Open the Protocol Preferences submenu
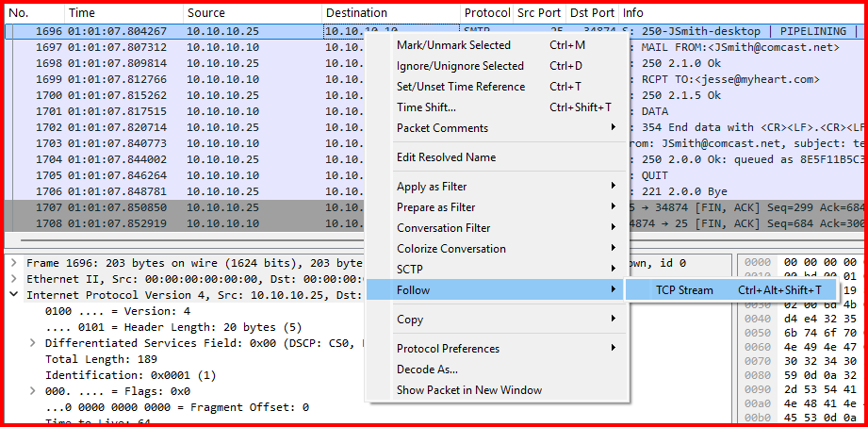Image resolution: width=868 pixels, height=427 pixels. click(448, 349)
